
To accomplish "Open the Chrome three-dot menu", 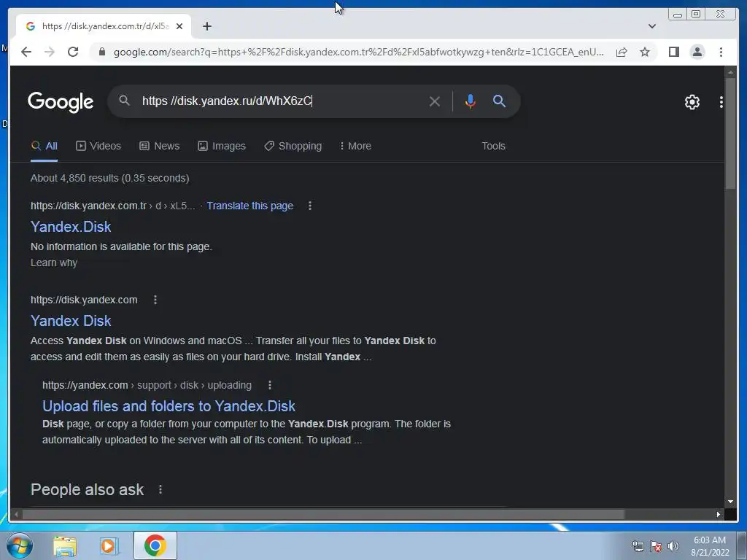I will (x=721, y=52).
